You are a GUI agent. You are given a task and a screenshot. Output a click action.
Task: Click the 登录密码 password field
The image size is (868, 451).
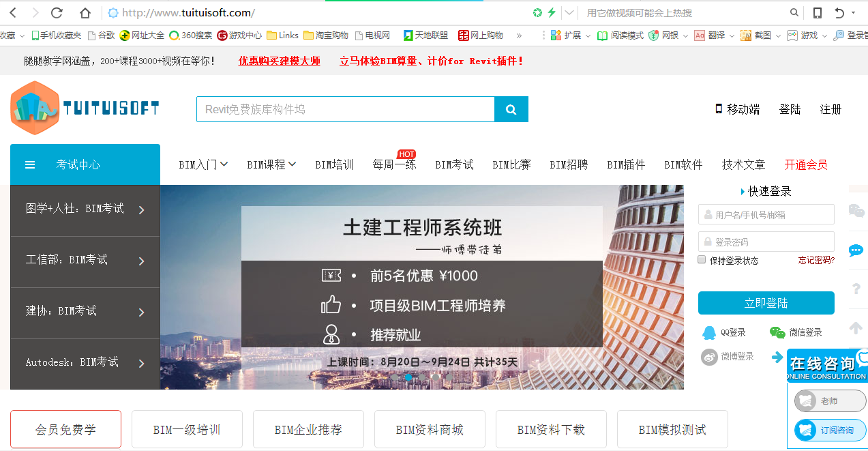point(766,242)
